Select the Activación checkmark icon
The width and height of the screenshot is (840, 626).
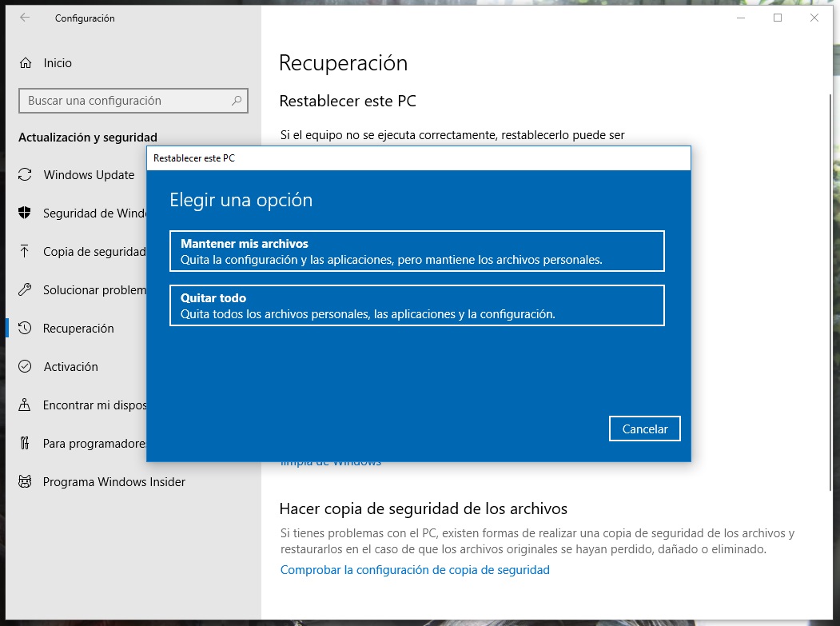(26, 366)
